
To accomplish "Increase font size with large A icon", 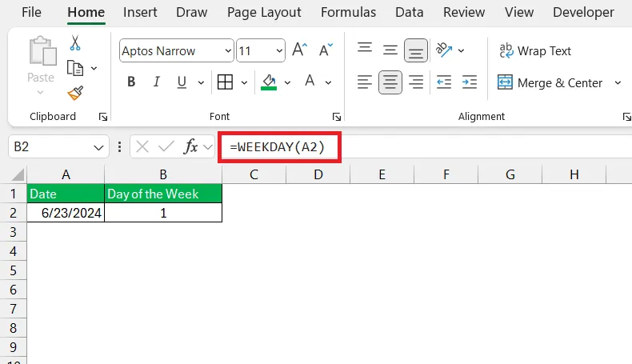I will pos(299,50).
